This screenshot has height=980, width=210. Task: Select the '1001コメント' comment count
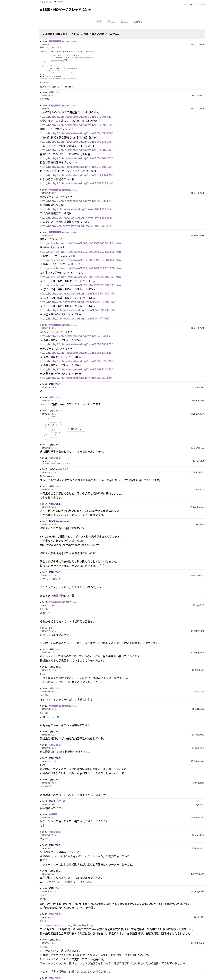coord(190,5)
